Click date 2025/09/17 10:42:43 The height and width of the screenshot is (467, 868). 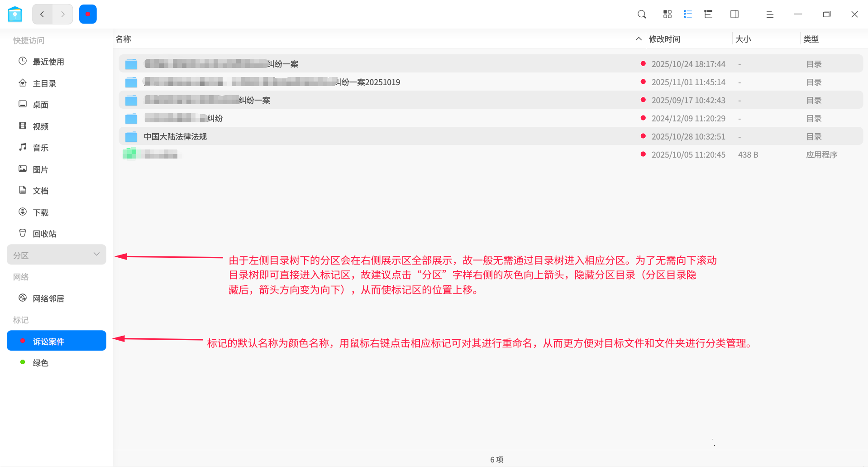coord(688,101)
